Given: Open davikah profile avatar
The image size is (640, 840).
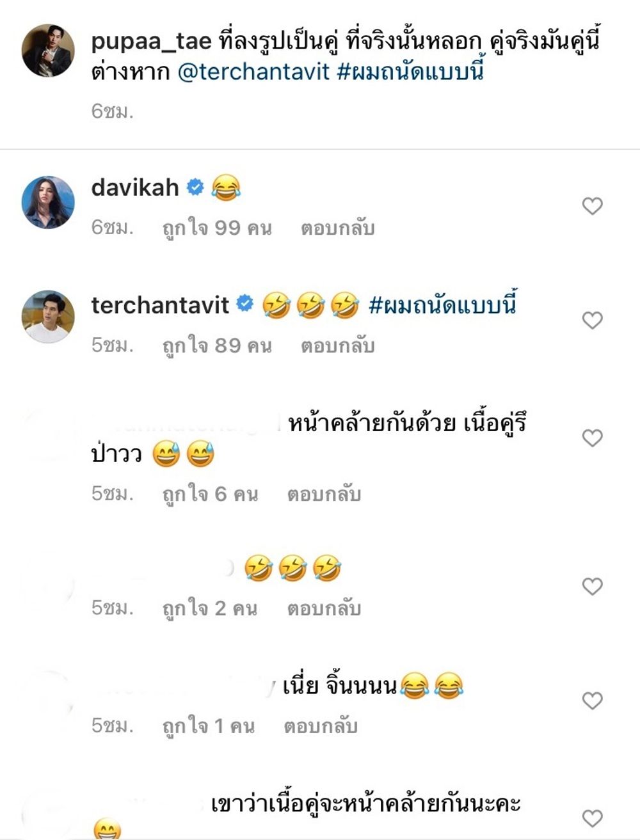Looking at the screenshot, I should [48, 202].
